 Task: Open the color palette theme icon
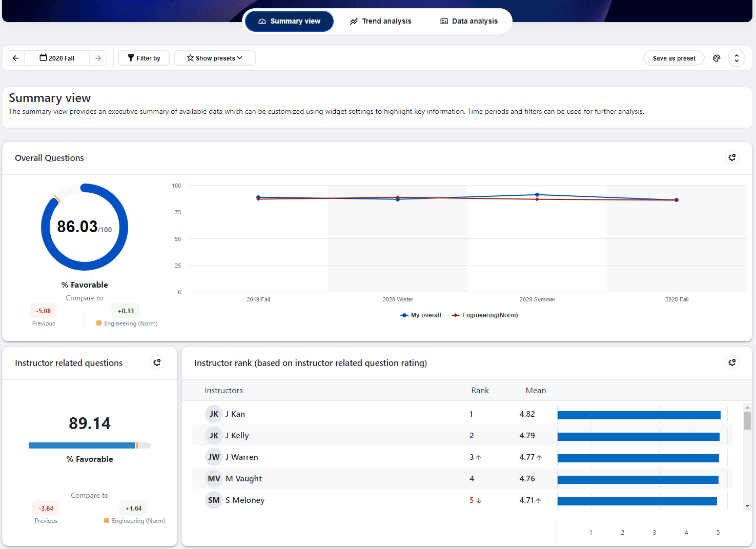point(717,58)
